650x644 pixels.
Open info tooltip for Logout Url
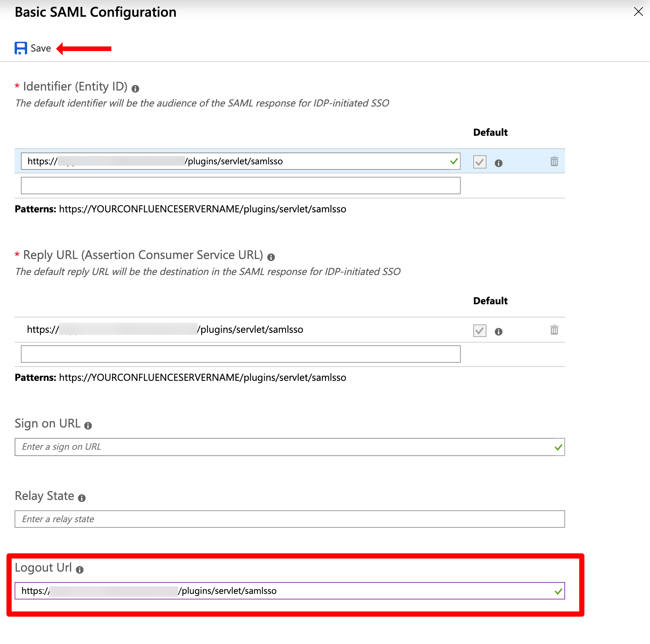(x=80, y=569)
